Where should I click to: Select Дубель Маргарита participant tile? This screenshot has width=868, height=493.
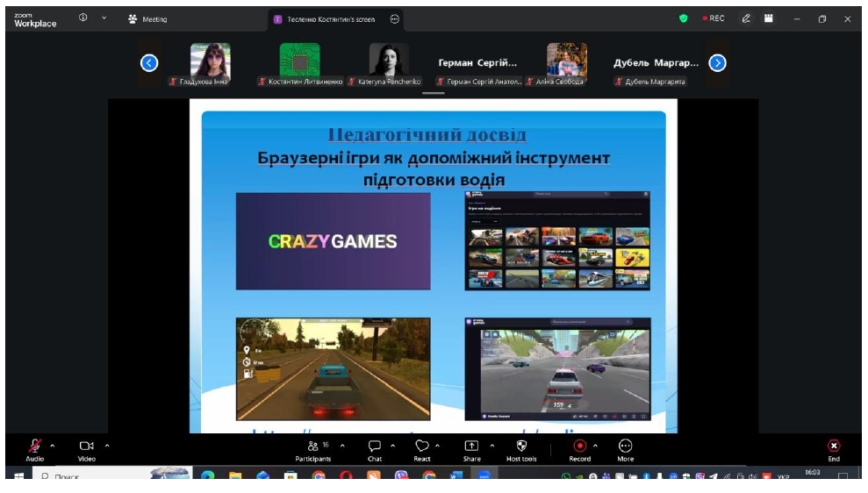[656, 64]
